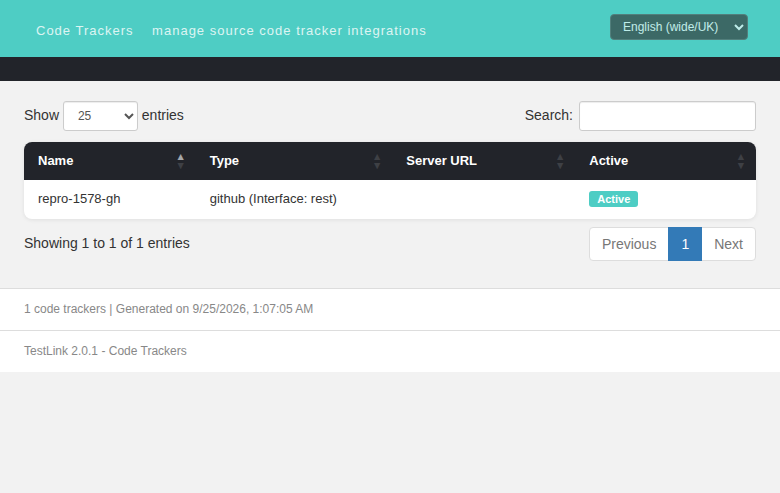The image size is (780, 493).
Task: Click the TestLink 2.0.1 - Code Trackers footer
Action: tap(105, 351)
